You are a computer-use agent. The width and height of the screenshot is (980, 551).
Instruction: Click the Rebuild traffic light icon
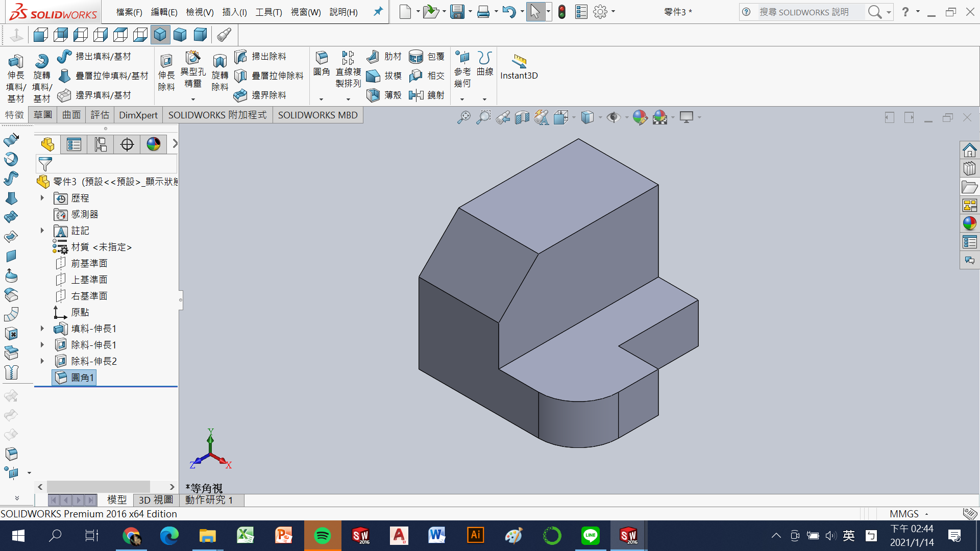click(x=562, y=12)
